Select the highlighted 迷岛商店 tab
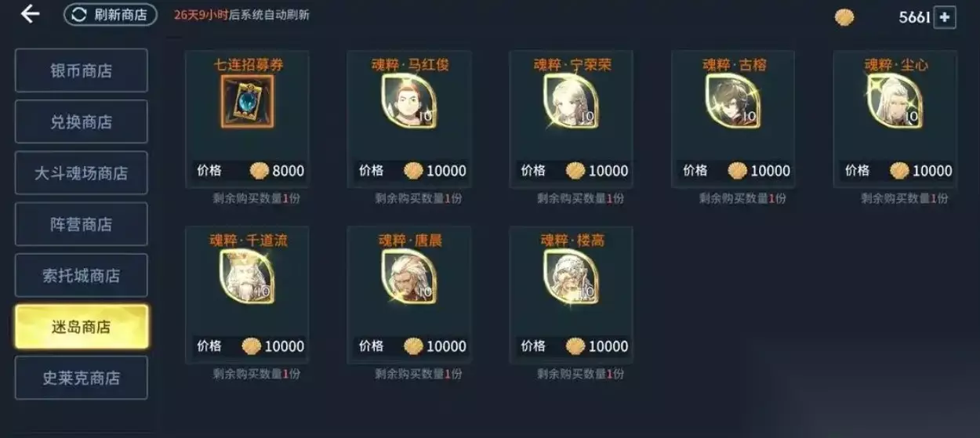The height and width of the screenshot is (438, 980). [82, 327]
